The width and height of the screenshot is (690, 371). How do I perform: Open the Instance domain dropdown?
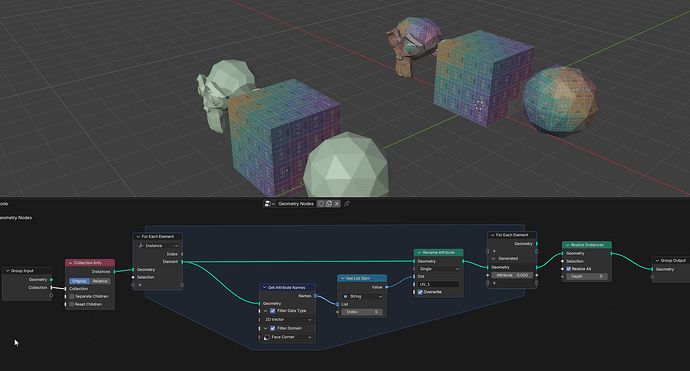(158, 246)
